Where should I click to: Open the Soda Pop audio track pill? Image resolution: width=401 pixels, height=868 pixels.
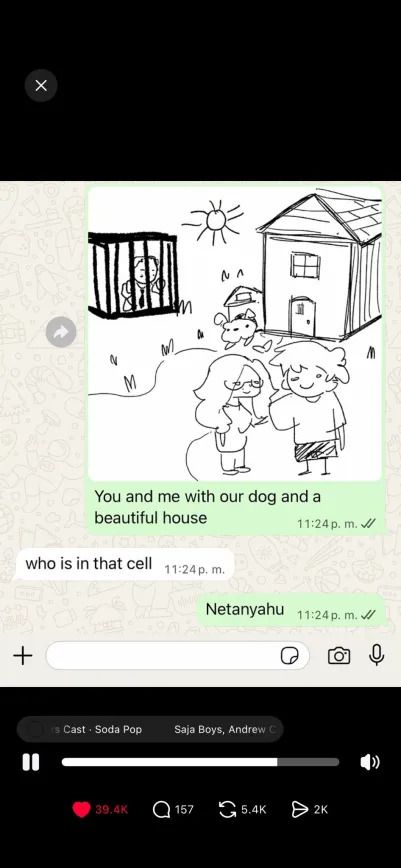pos(150,730)
